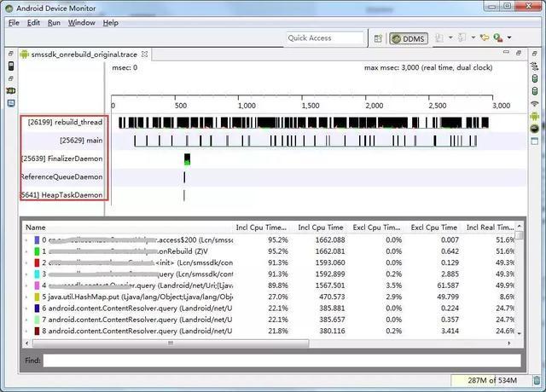Image resolution: width=546 pixels, height=392 pixels.
Task: Select the rebuild_thread timeline row label
Action: coord(65,122)
